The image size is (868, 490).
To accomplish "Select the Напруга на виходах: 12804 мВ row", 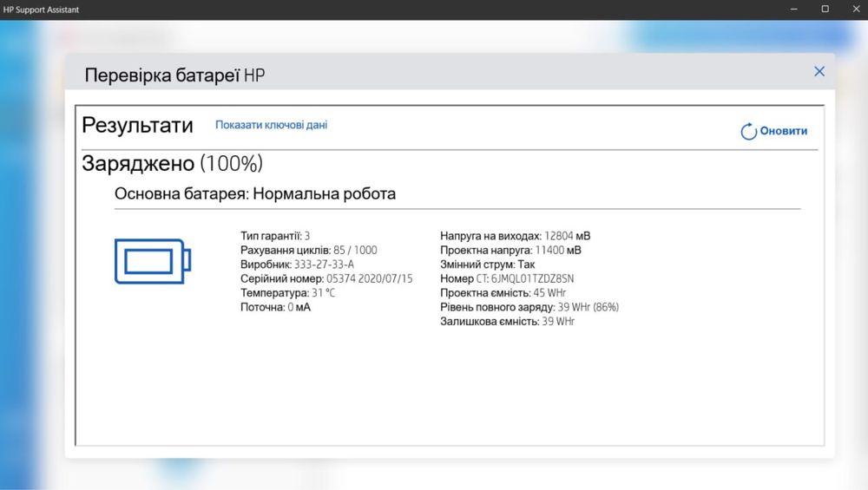I will click(x=516, y=236).
